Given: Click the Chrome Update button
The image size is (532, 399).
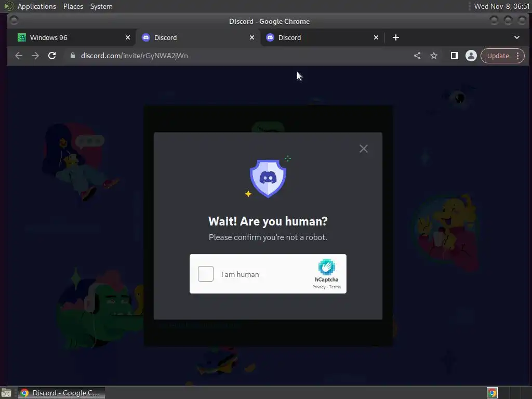Looking at the screenshot, I should 498,56.
